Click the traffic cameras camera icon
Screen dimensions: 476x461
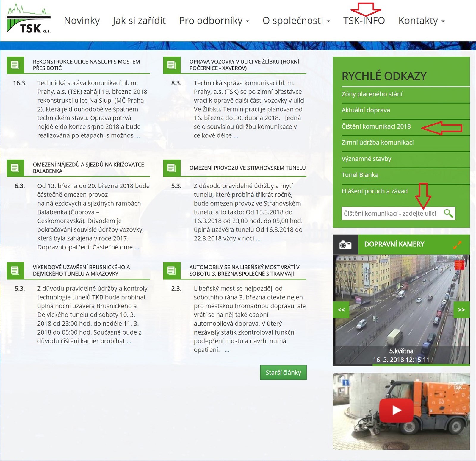coord(345,245)
